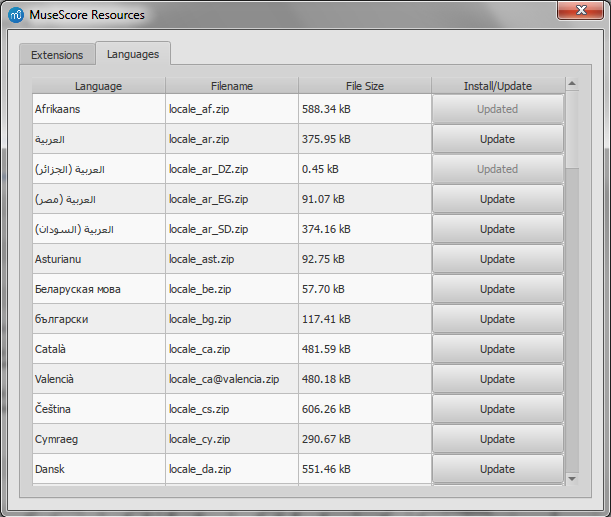Switch to the Extensions tab
Viewport: 611px width, 517px height.
click(57, 55)
